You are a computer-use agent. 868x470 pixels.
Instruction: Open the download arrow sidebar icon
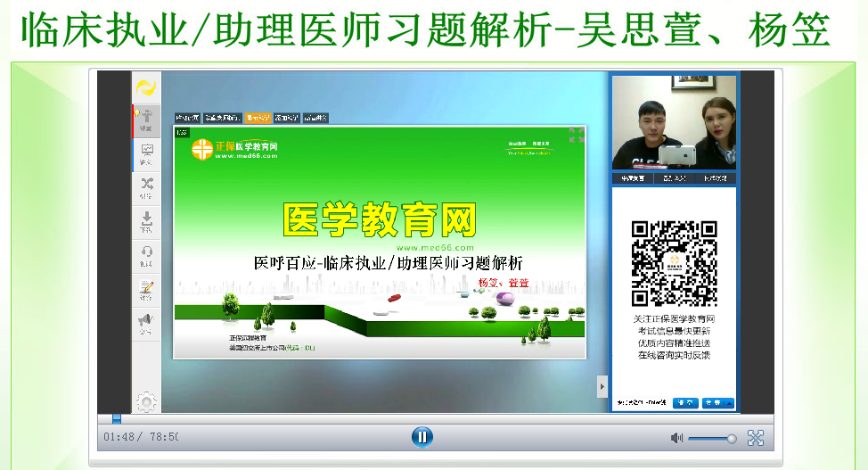[x=147, y=222]
